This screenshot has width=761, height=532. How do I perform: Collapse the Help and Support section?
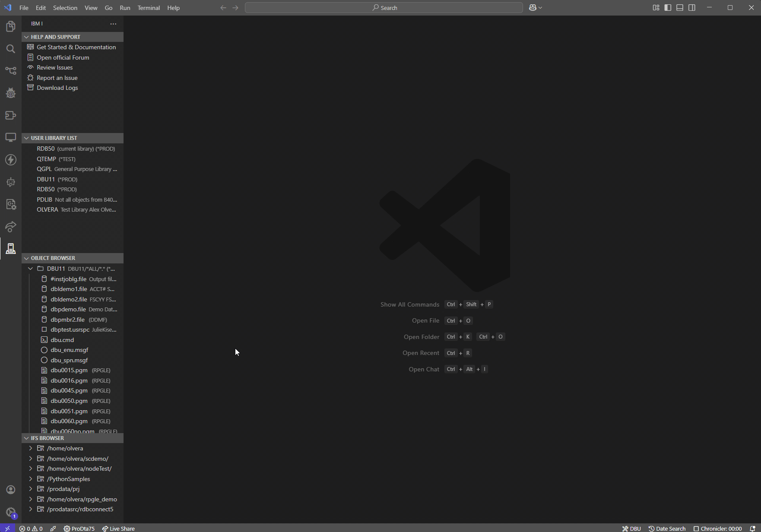[x=73, y=37]
